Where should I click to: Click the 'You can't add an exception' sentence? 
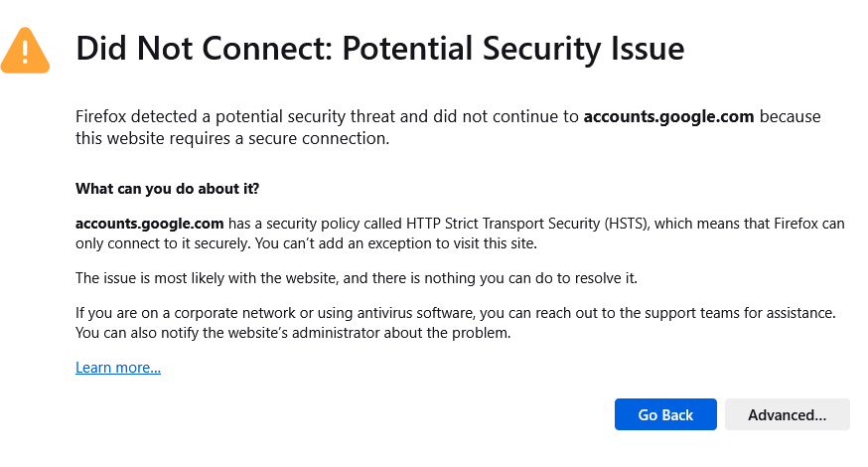point(396,243)
